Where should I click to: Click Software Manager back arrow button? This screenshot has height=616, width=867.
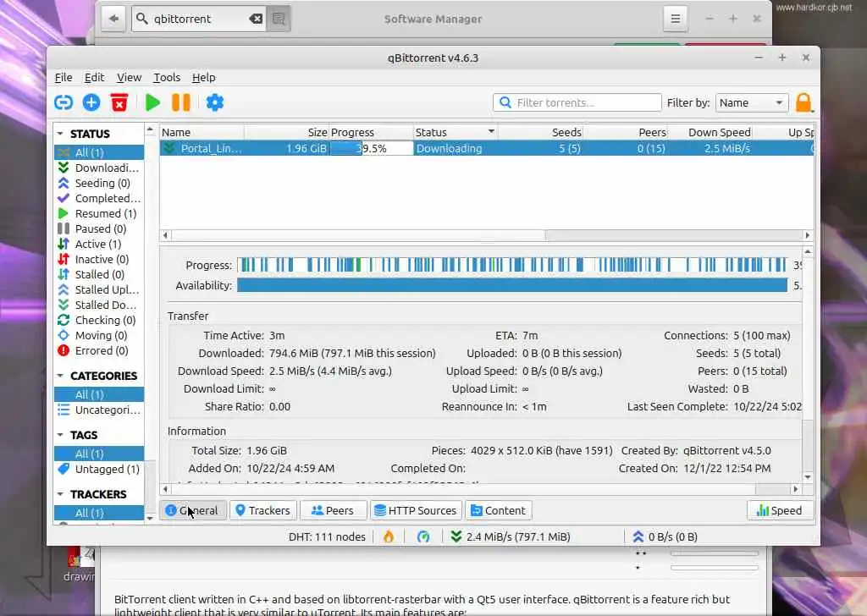pos(113,19)
